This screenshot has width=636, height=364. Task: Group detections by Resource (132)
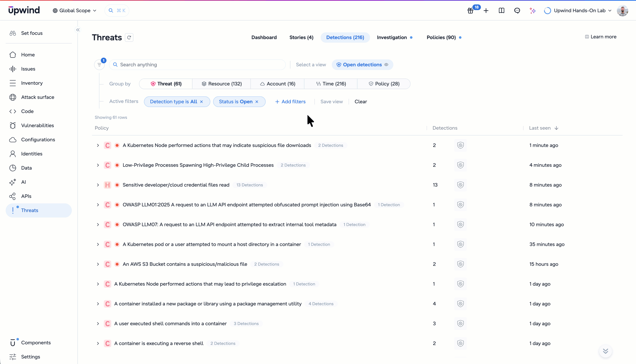point(222,84)
